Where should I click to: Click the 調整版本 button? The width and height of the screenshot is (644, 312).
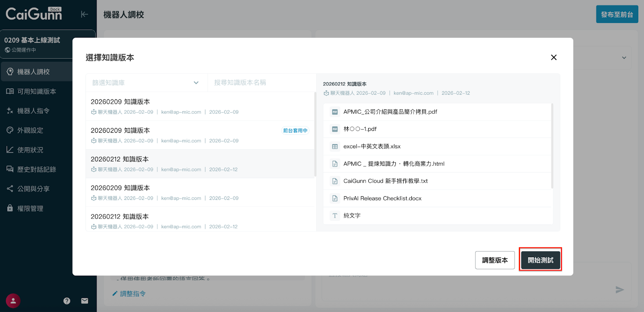[x=495, y=260]
